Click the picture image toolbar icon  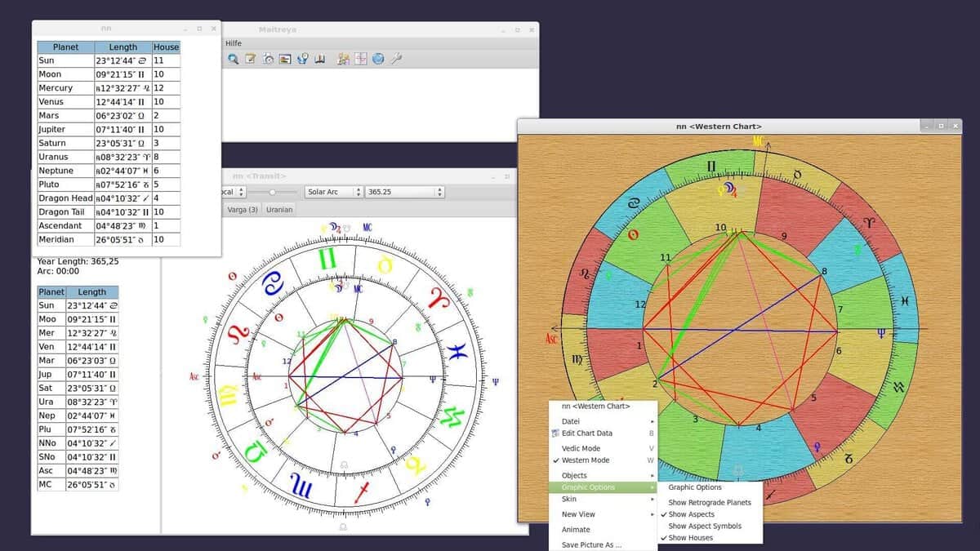pos(285,59)
